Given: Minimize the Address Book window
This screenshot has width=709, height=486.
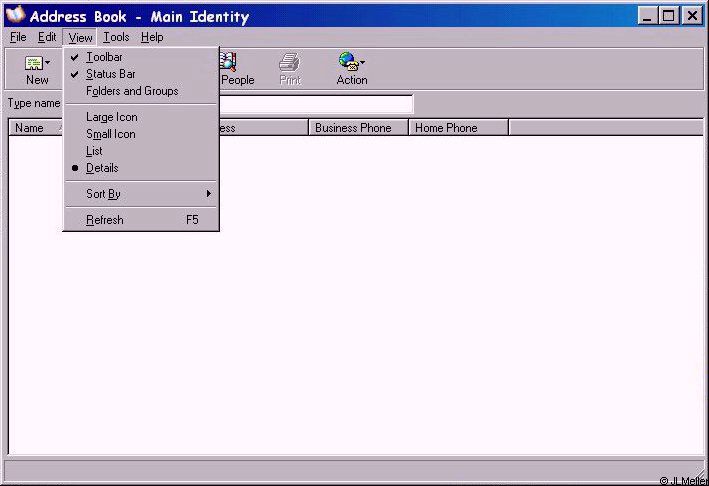Looking at the screenshot, I should coord(647,16).
